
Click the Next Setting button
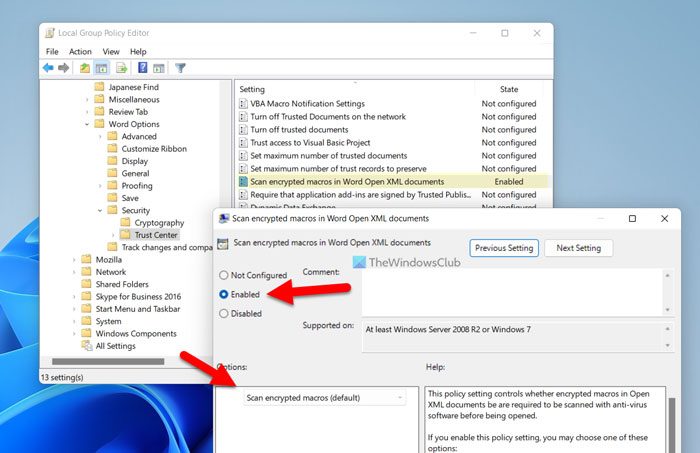click(579, 248)
